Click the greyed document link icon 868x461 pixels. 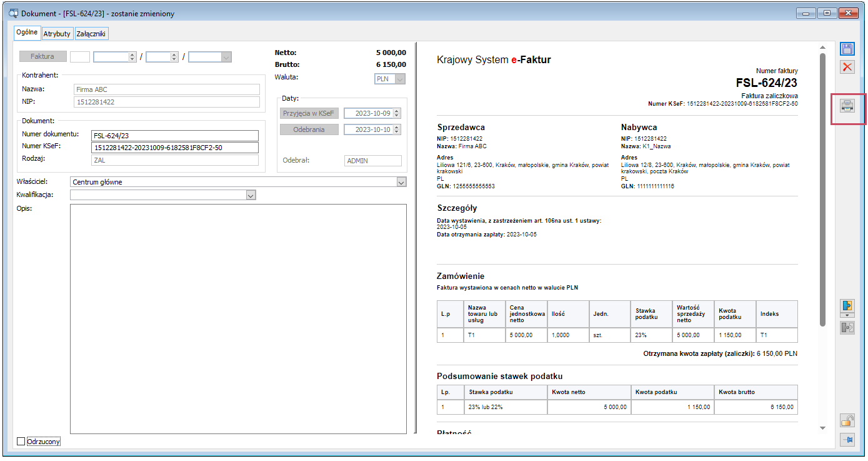click(847, 327)
